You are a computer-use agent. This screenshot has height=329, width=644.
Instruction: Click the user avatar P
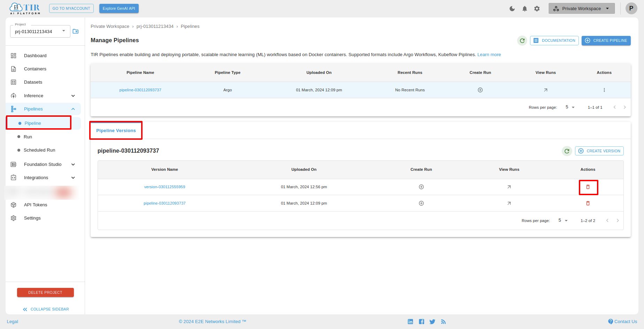[631, 8]
